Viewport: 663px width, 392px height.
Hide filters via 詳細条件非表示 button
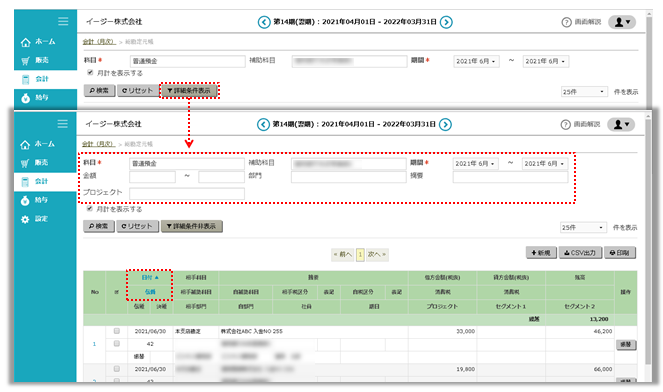point(192,226)
